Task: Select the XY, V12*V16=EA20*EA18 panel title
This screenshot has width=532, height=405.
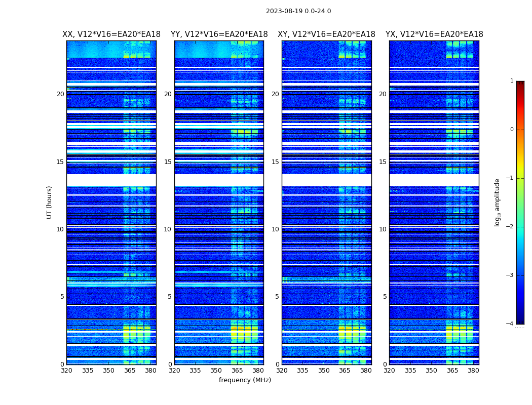Action: (x=326, y=34)
